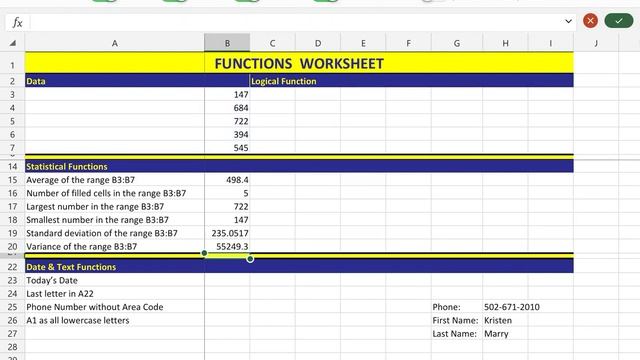Click the upper-left selection handle dot
This screenshot has height=360, width=640.
[204, 253]
